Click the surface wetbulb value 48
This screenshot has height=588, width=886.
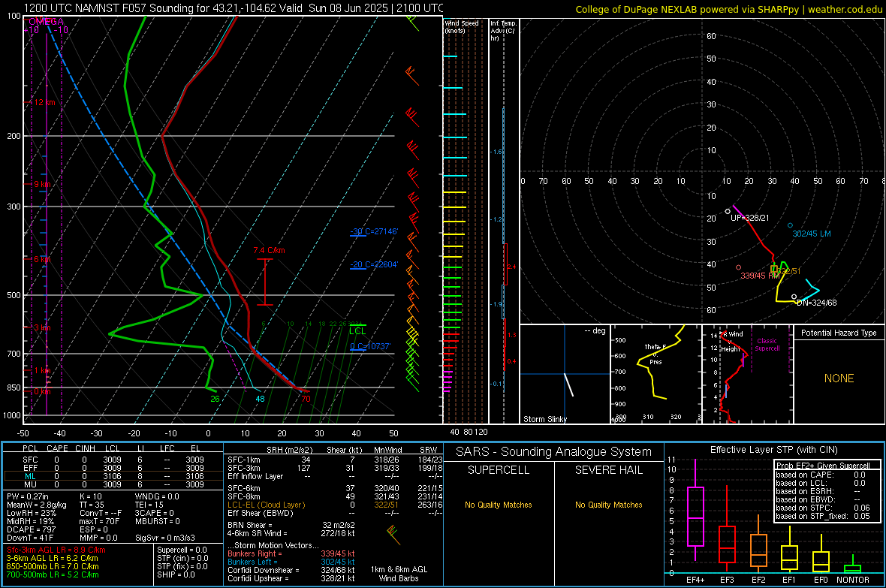pos(260,399)
